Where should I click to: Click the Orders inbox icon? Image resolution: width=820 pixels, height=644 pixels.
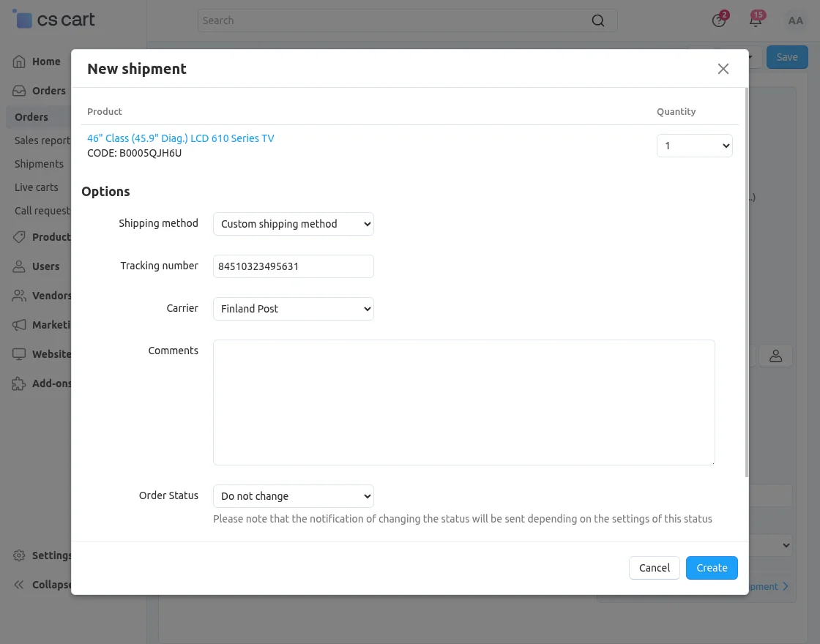tap(19, 91)
